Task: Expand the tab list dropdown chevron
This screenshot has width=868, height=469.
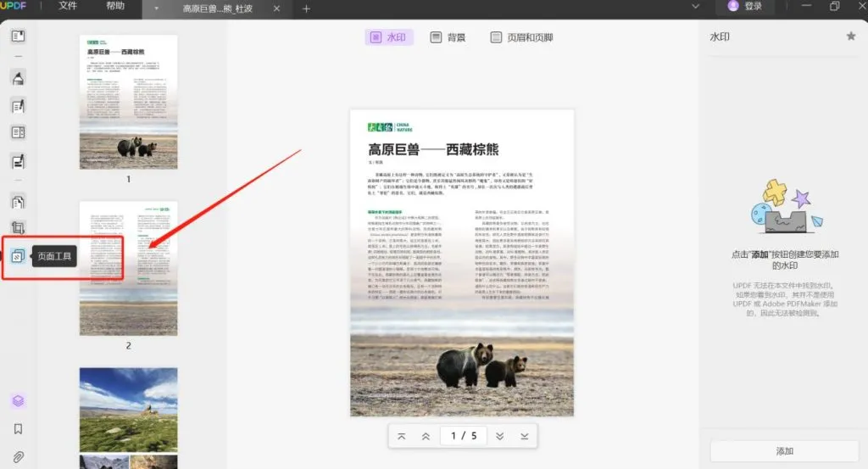Action: (x=696, y=7)
